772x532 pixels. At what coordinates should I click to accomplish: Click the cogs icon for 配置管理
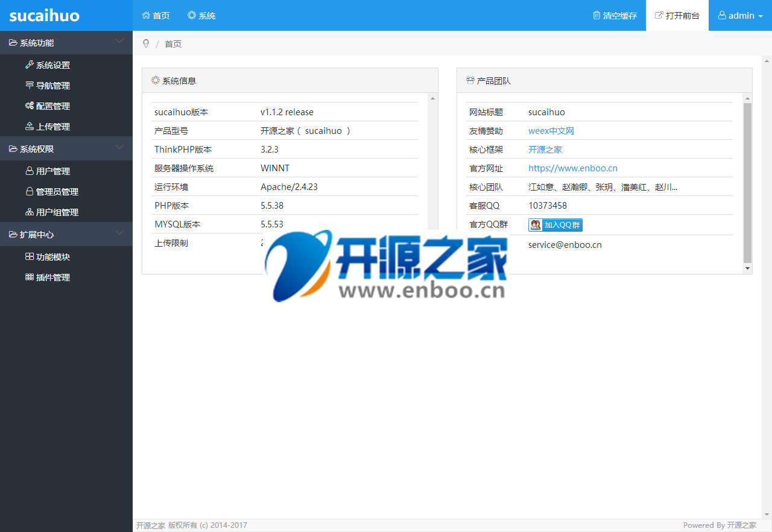pos(30,106)
